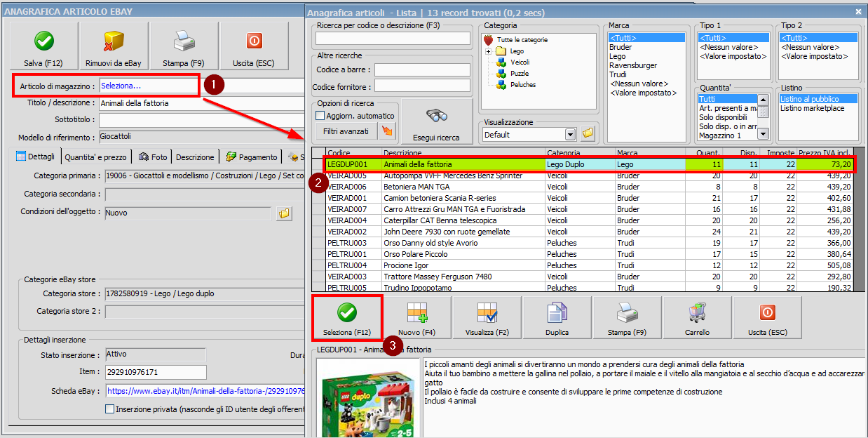Open the Visualizzazione dropdown
Viewport: 868px width, 438px height.
point(570,134)
